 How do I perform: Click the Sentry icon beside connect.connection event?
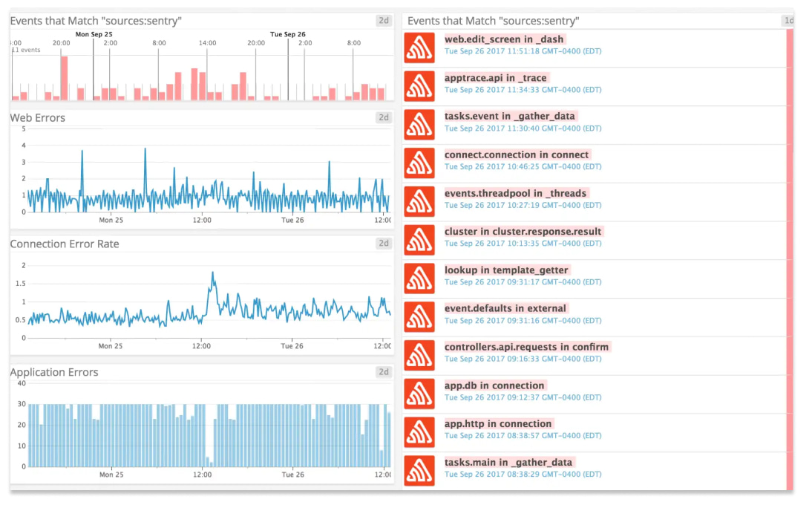(419, 163)
